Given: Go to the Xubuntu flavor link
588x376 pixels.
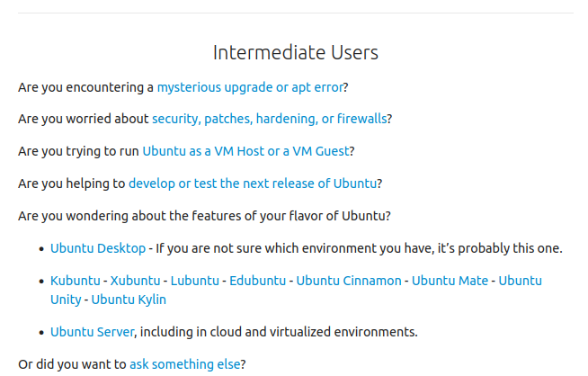Looking at the screenshot, I should [135, 281].
